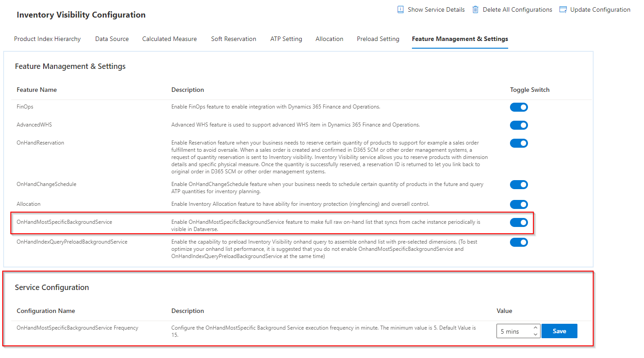Toggle the FinOps feature switch
The image size is (644, 358).
[x=519, y=107]
